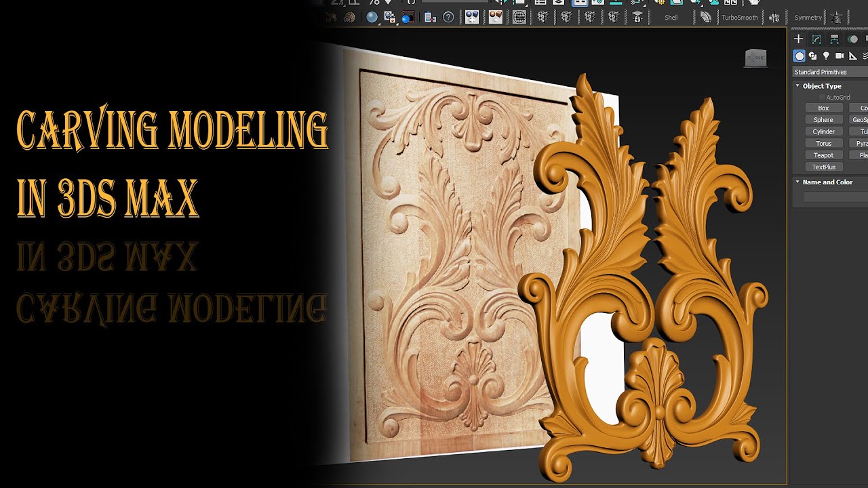
Task: Select the Shapes category icon
Action: 812,56
